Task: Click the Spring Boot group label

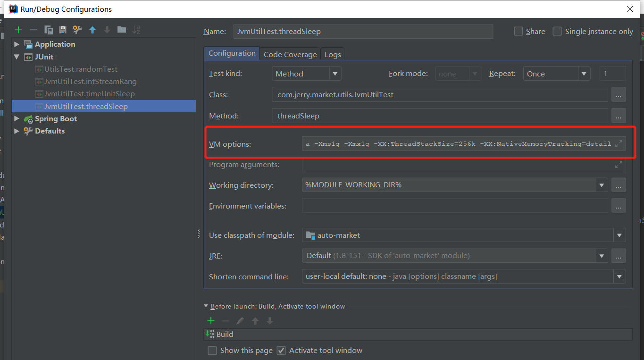Action: point(56,119)
